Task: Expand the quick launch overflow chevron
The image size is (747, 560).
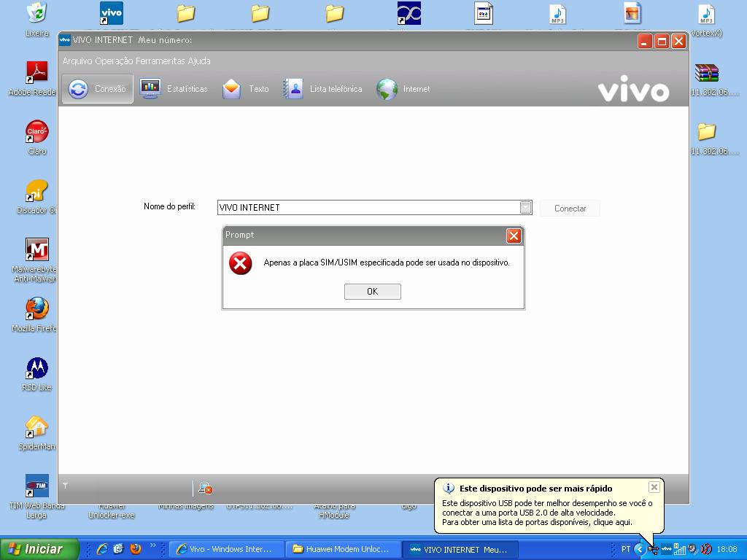Action: point(153,545)
